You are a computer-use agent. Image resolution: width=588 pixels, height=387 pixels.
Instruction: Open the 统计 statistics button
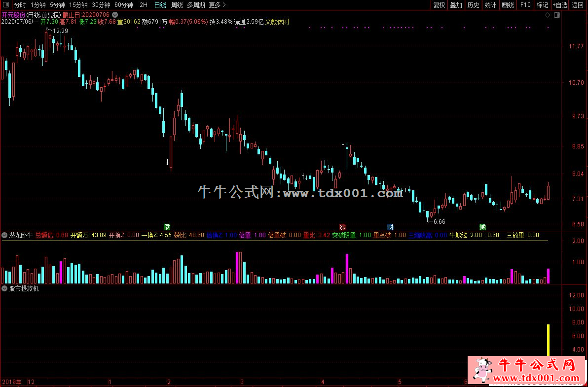490,5
